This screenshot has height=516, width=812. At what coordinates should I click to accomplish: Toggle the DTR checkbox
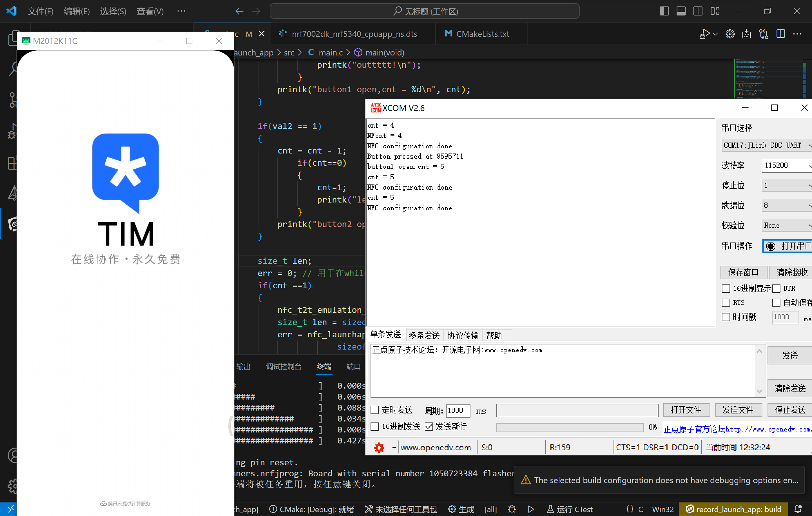click(776, 289)
